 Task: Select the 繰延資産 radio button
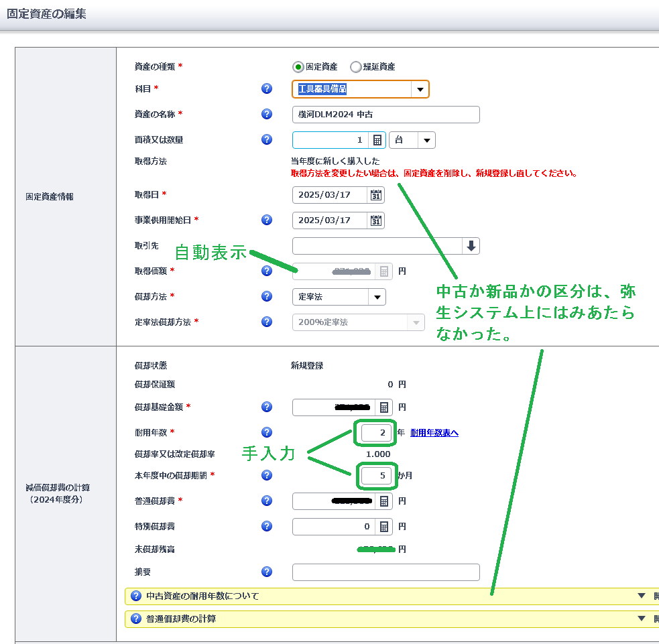[356, 67]
